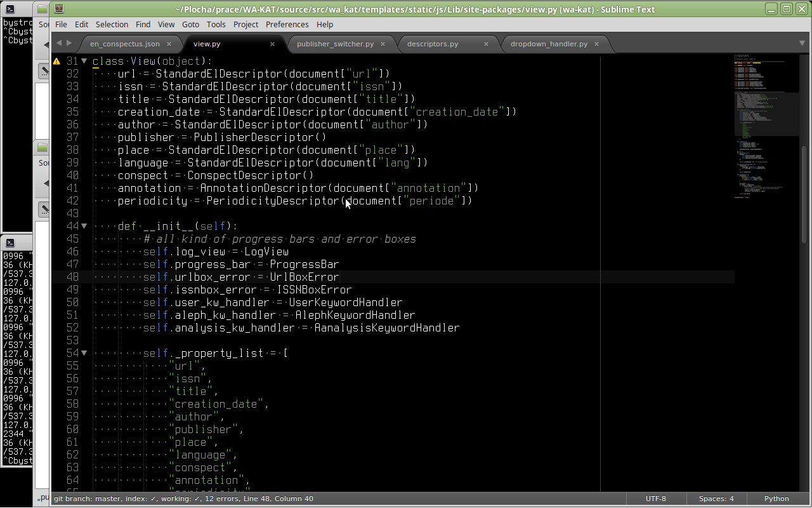The image size is (812, 508).
Task: Open the Goto menu
Action: pyautogui.click(x=190, y=24)
